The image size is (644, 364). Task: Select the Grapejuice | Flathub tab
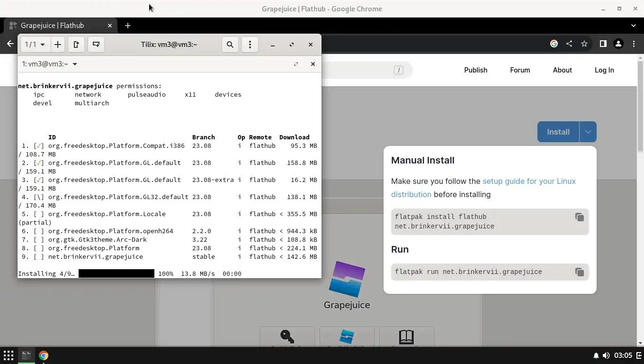(61, 26)
